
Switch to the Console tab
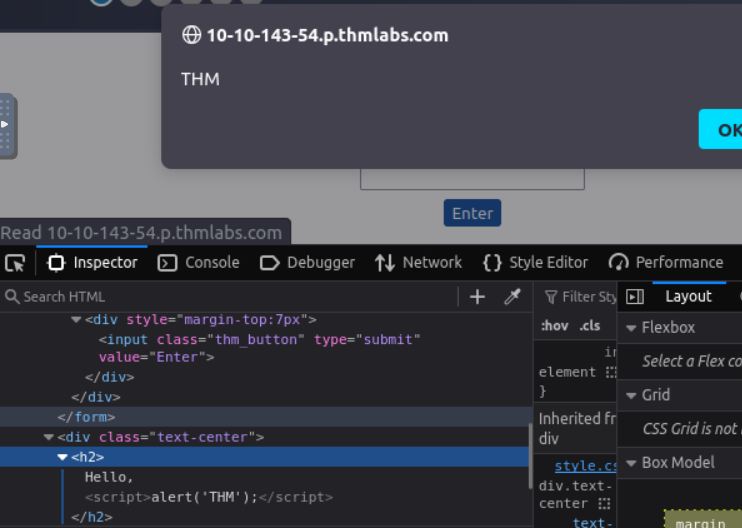[x=198, y=263]
